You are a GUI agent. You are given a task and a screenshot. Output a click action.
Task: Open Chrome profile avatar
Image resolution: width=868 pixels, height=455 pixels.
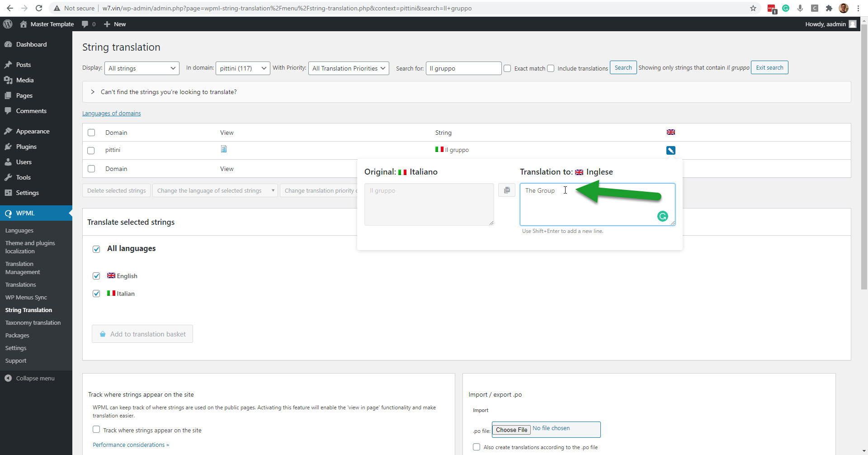pyautogui.click(x=844, y=8)
